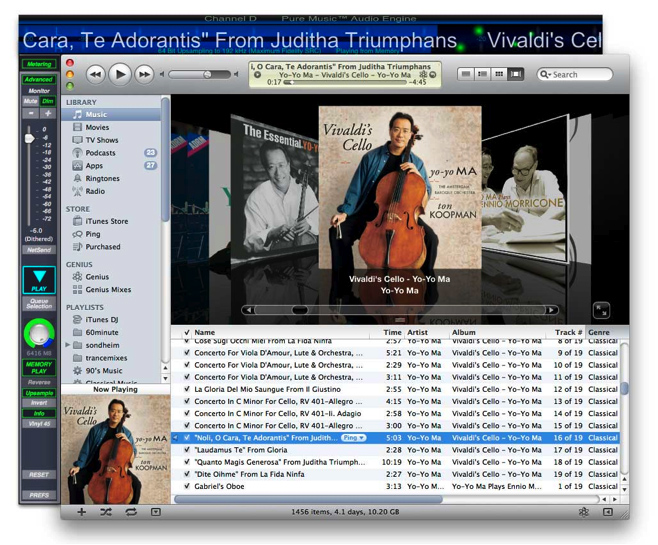Skip to the next track button
The height and width of the screenshot is (545, 658).
(144, 75)
